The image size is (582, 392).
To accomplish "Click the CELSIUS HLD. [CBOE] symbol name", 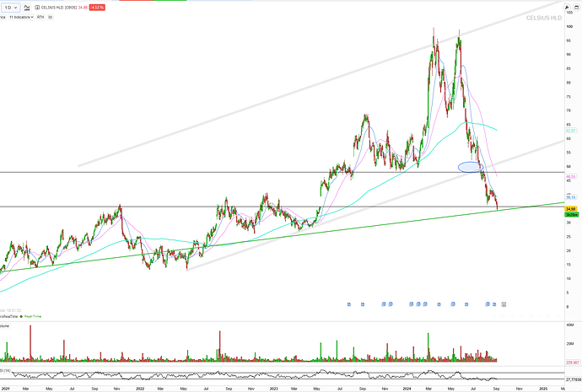I will 59,8.
